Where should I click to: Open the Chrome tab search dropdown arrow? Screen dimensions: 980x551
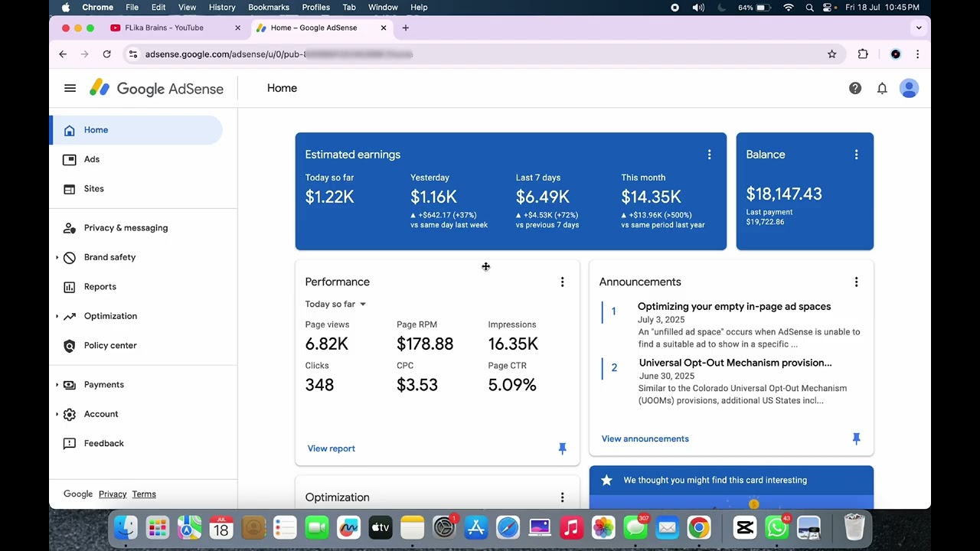coord(919,28)
